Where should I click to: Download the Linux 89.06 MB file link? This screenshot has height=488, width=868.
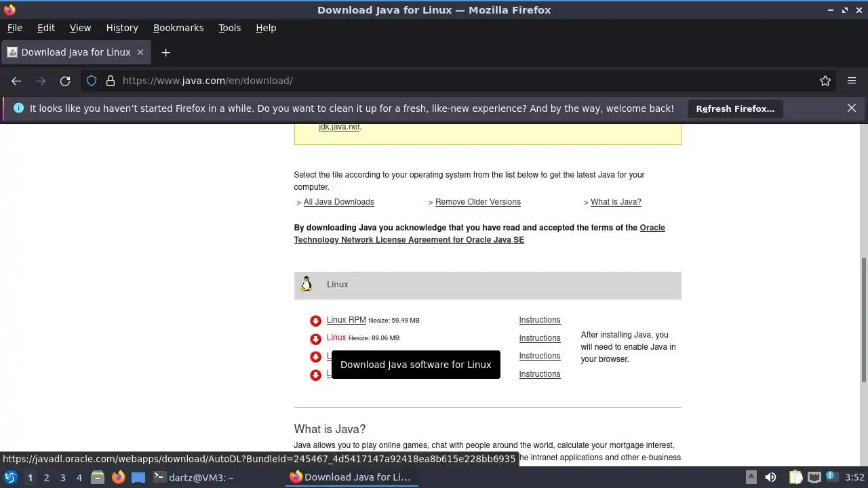coord(336,338)
